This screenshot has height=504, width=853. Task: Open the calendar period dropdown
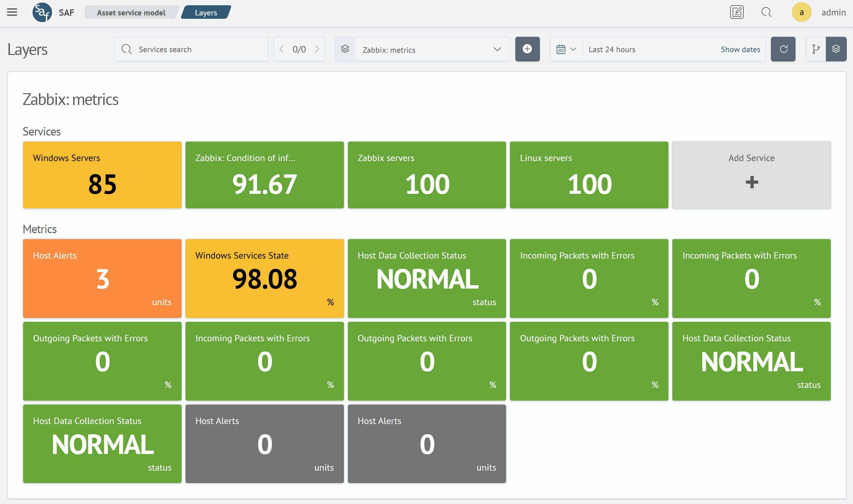(x=566, y=50)
